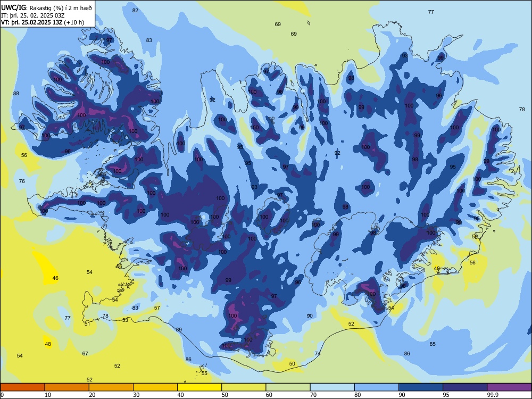Click the pale blue 70–80 legend swatch
532x399 pixels.
(x=332, y=387)
